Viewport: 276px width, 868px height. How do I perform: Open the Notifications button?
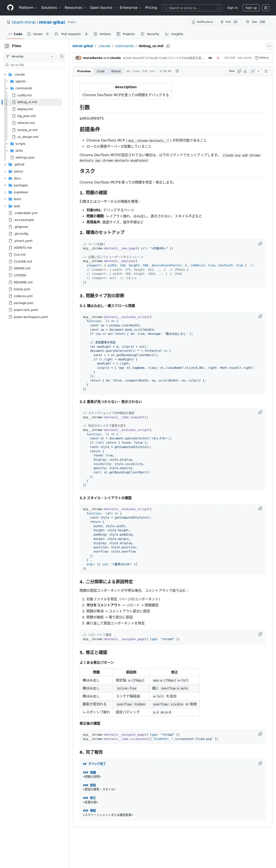click(202, 22)
